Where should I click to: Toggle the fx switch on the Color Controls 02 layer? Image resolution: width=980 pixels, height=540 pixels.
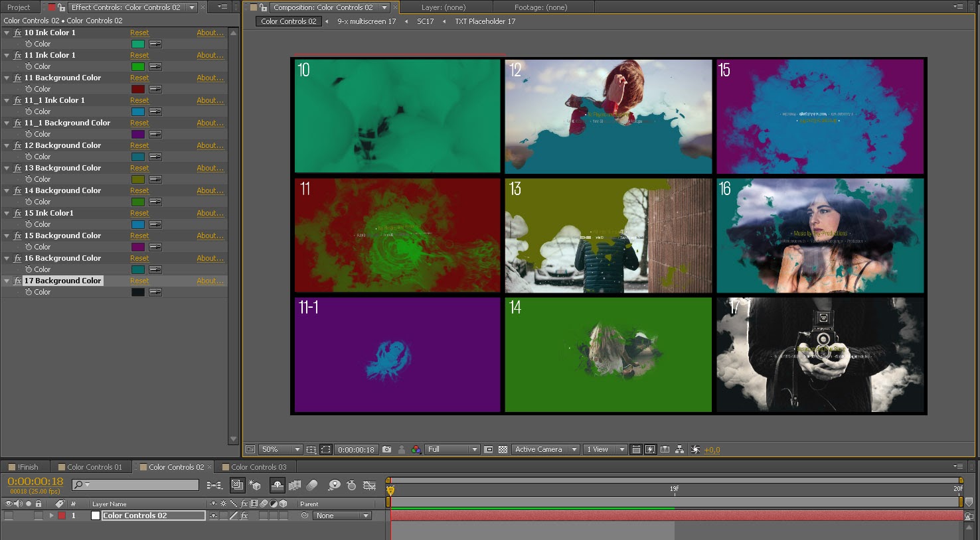[x=244, y=515]
